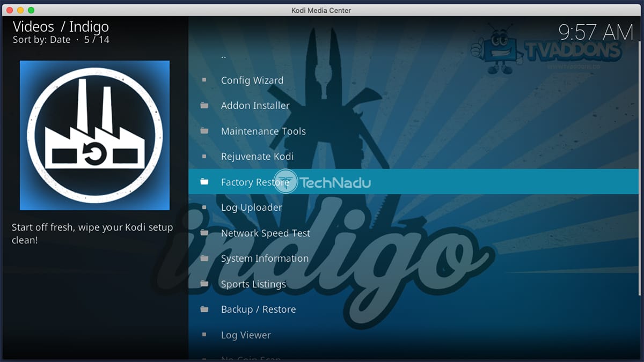Click the Sort by: Date label
The height and width of the screenshot is (362, 644).
coord(42,40)
